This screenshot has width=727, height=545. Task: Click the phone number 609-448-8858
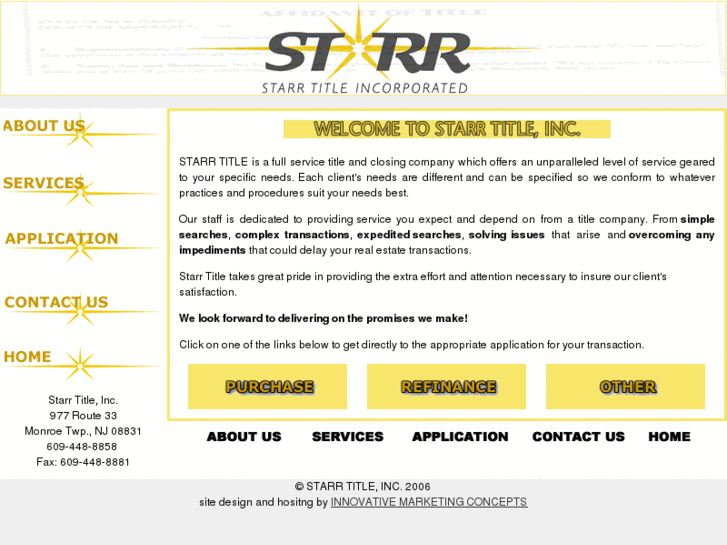(x=82, y=447)
